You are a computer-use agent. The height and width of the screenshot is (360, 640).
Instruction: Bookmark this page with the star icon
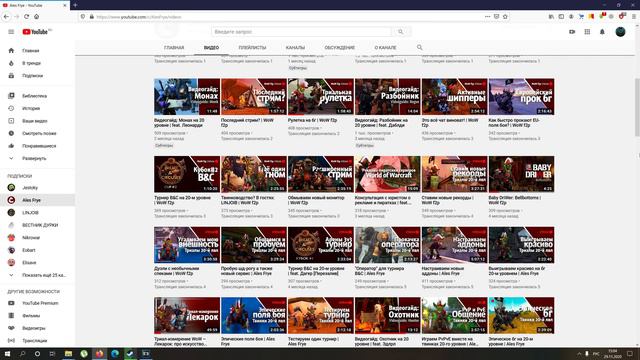505,17
